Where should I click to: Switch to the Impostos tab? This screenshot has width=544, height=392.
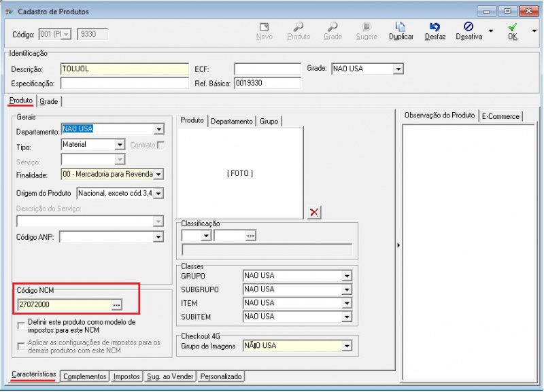click(126, 376)
